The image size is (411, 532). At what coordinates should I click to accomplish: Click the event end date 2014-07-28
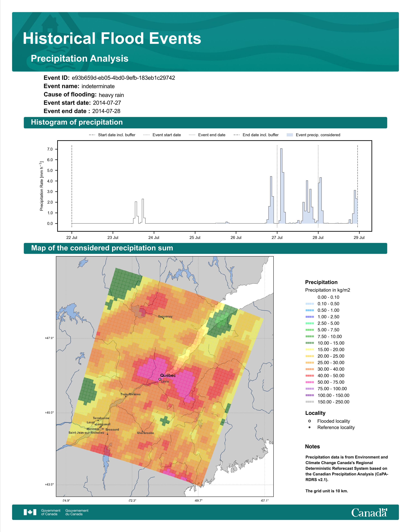click(x=106, y=111)
